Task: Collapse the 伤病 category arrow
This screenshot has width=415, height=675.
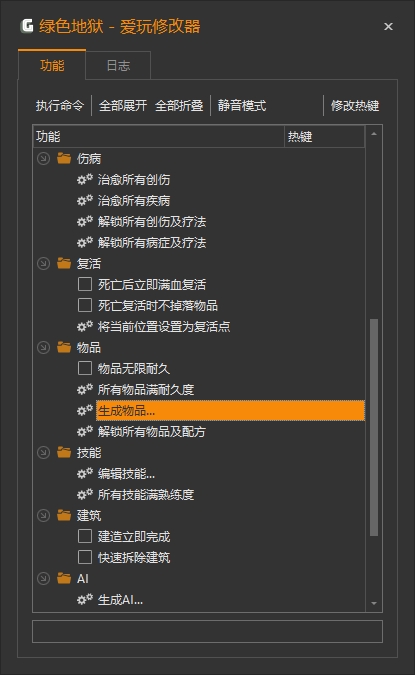Action: tap(43, 158)
